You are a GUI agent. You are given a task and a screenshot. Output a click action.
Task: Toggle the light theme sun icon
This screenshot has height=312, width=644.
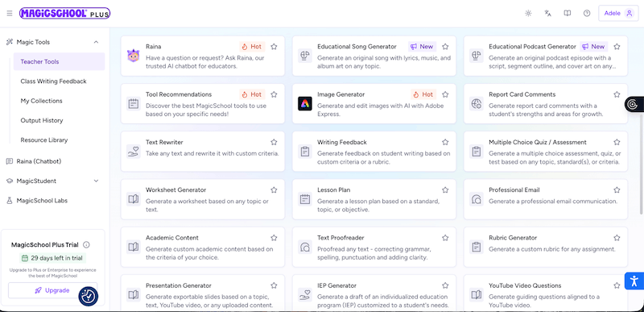click(x=528, y=13)
